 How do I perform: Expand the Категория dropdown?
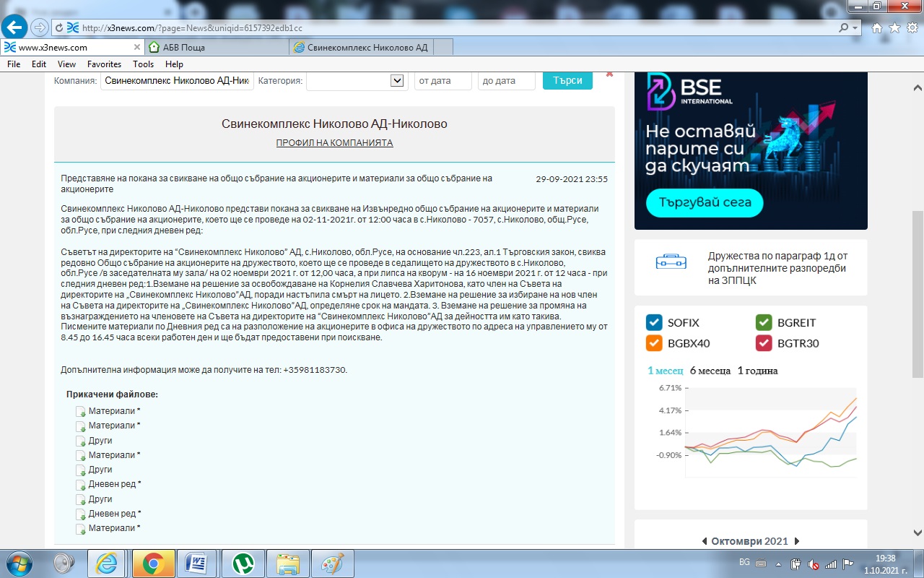396,81
